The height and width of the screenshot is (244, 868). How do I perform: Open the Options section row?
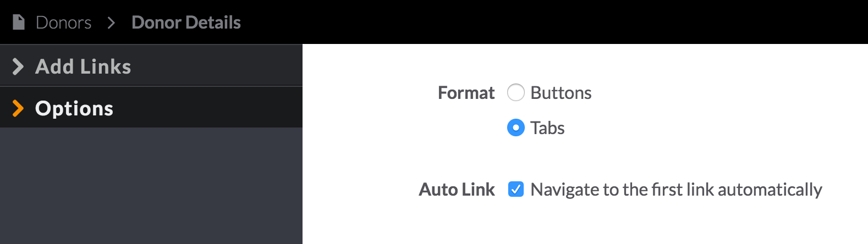coord(151,108)
